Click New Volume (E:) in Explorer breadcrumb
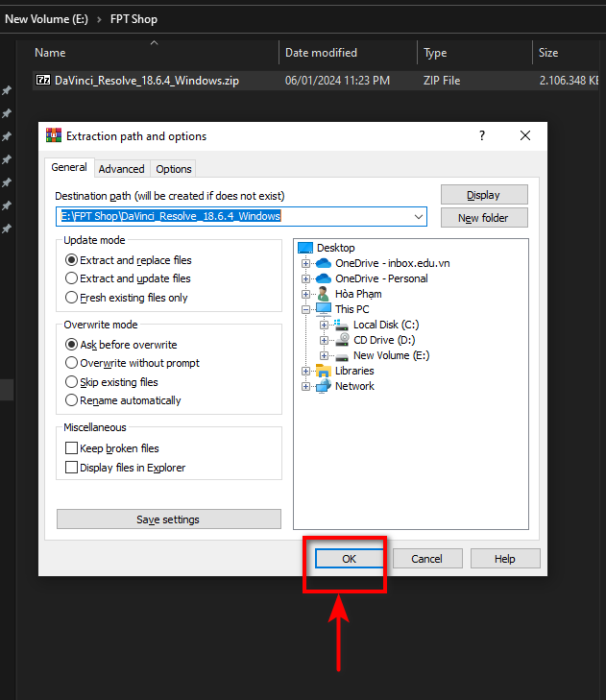 tap(46, 19)
